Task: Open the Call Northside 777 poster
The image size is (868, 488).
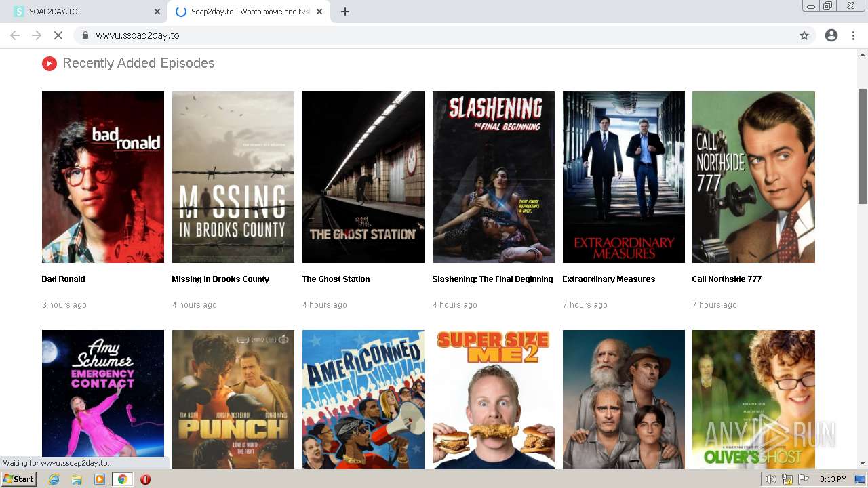Action: pyautogui.click(x=753, y=177)
